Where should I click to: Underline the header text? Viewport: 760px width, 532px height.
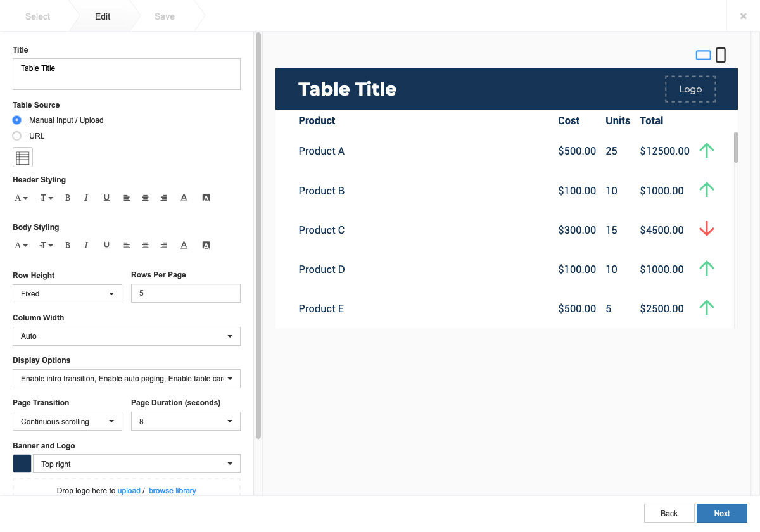point(106,197)
